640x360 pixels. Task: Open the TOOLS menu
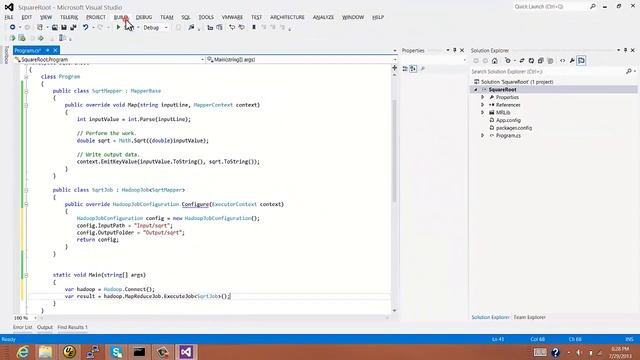coord(206,17)
